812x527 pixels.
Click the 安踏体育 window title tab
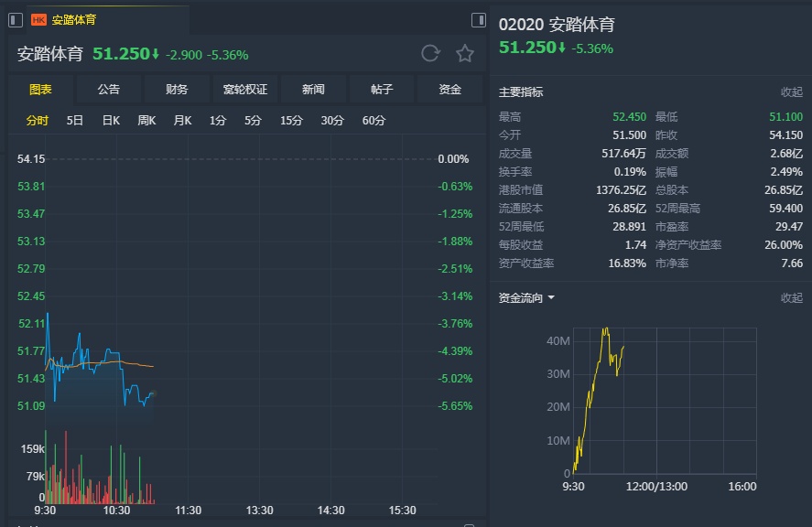(73, 19)
